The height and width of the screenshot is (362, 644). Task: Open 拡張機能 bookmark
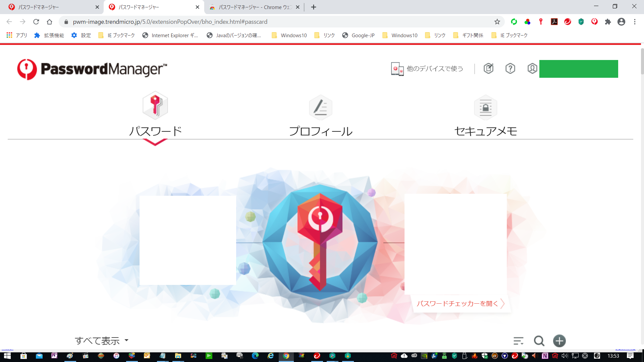pyautogui.click(x=49, y=35)
